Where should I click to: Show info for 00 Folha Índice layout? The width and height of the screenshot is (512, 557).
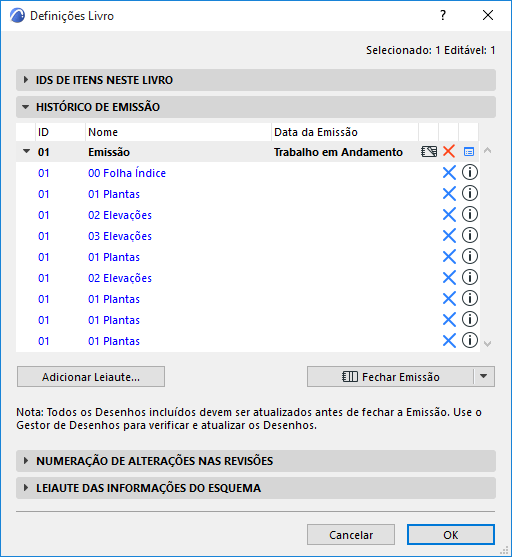click(470, 173)
